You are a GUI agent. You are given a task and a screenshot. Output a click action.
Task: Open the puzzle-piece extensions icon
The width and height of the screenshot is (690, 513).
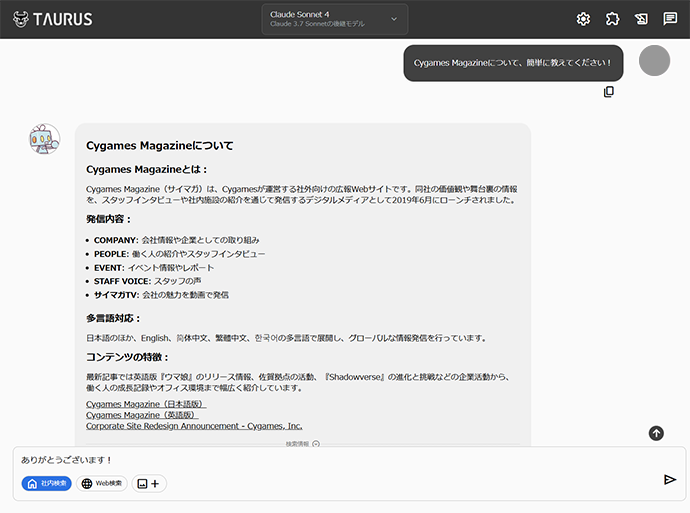tap(612, 19)
